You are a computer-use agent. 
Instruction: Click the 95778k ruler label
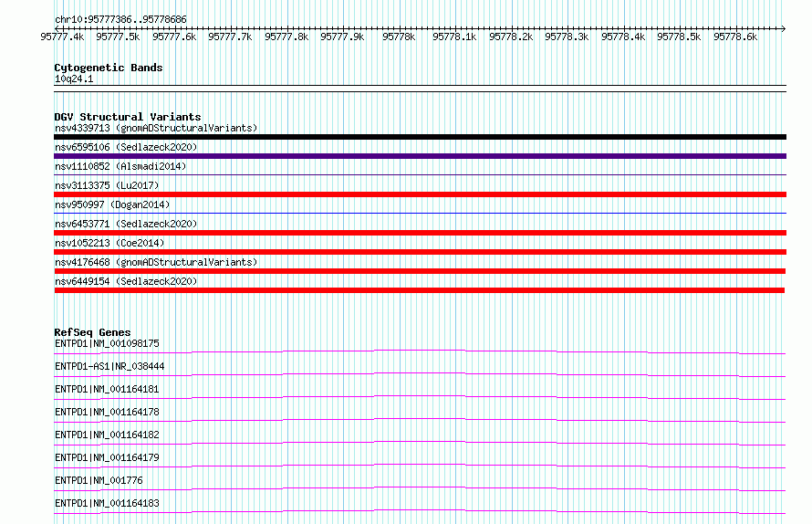(399, 37)
